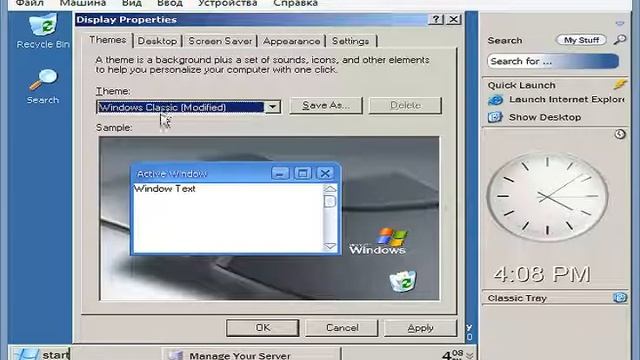Click the sidebar search magnifier icon

620,40
